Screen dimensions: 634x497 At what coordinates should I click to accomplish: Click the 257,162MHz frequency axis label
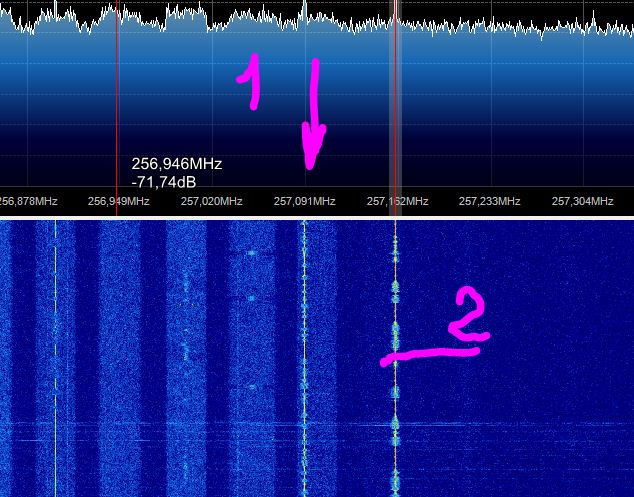(x=397, y=201)
